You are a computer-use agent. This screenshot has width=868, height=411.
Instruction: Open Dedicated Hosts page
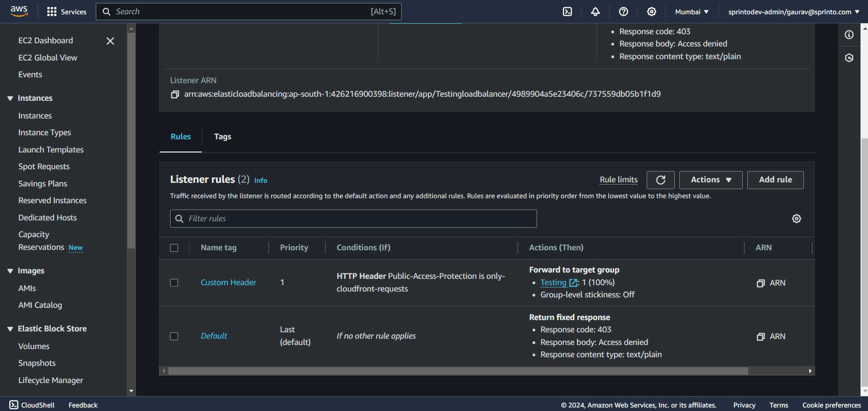(48, 218)
